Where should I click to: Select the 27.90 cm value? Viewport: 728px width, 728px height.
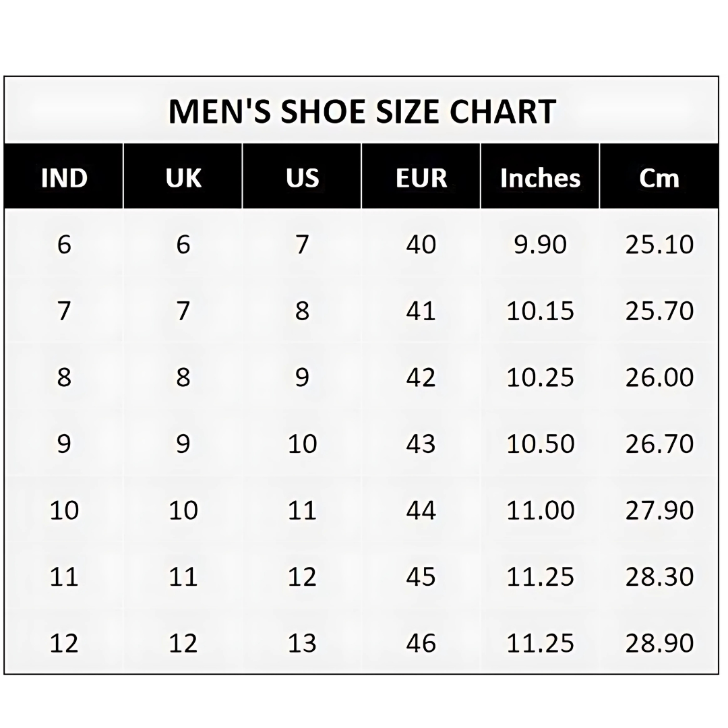pos(659,510)
